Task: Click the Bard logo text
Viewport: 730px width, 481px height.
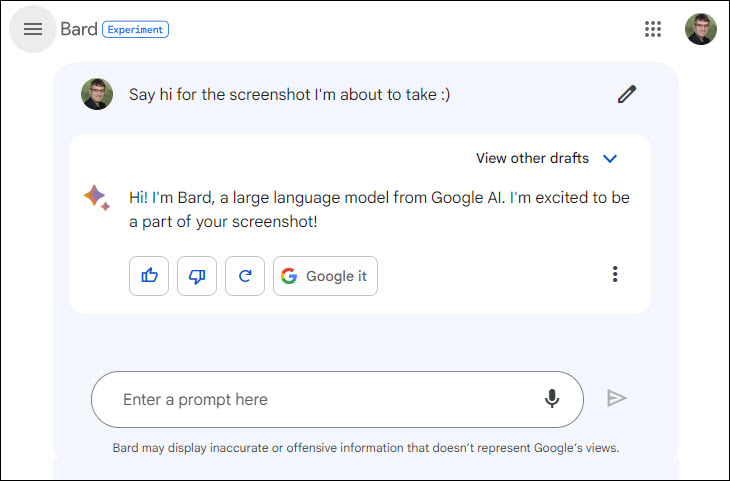Action: [79, 29]
